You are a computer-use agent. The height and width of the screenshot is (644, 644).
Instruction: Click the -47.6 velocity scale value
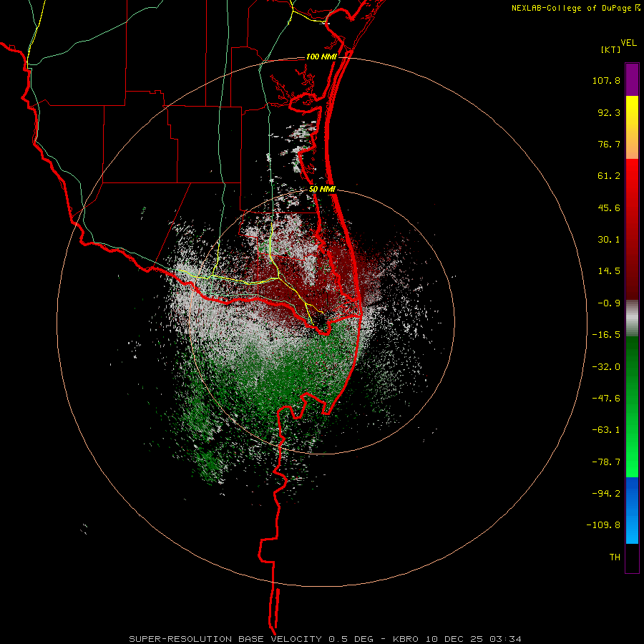tap(606, 399)
